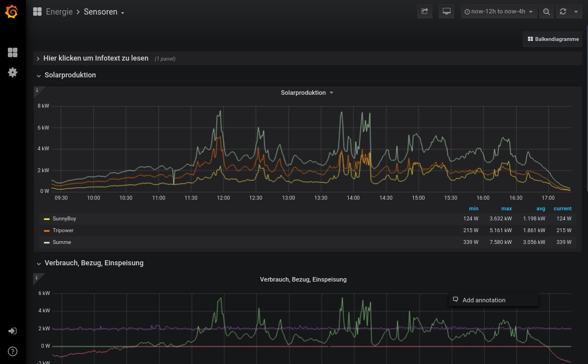Click the zoom out time range icon
The image size is (588, 364).
coord(546,12)
